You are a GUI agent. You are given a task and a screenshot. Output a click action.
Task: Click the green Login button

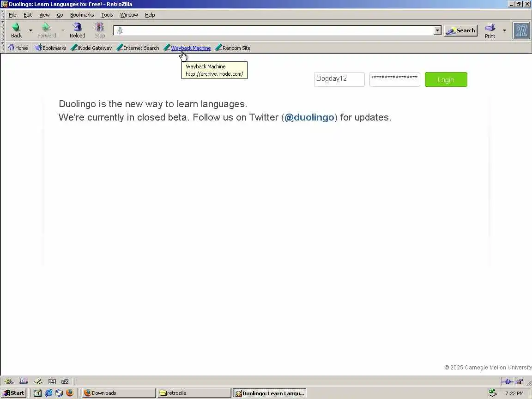click(x=446, y=79)
